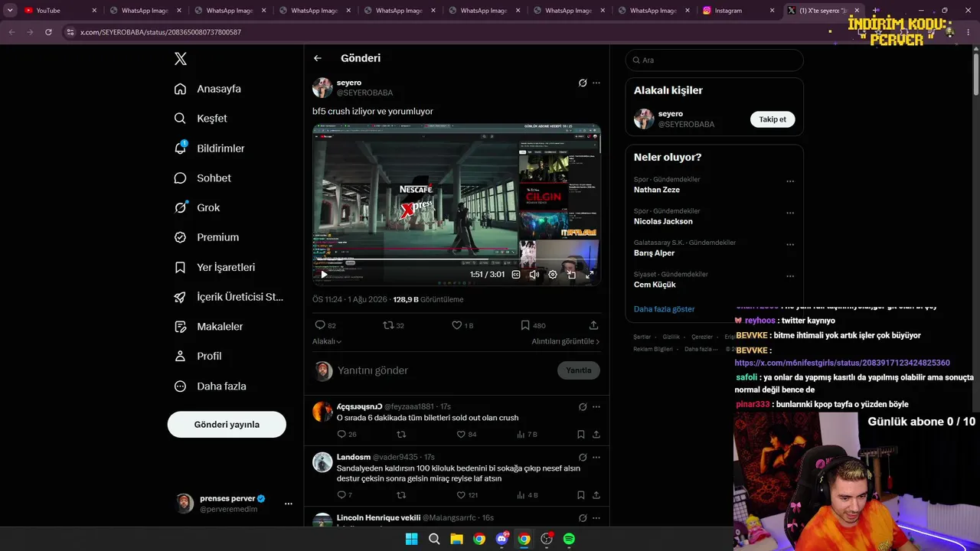Go back with the Gönderi arrow
The width and height of the screenshot is (980, 551).
(318, 58)
